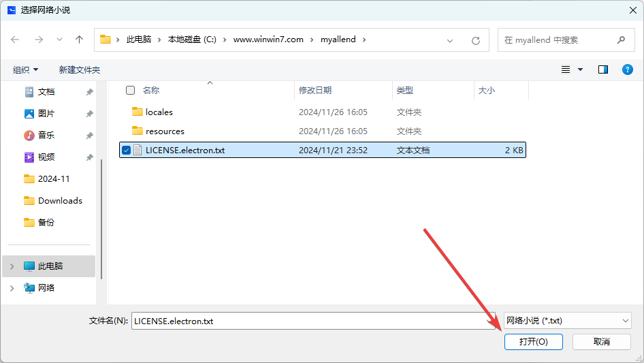
Task: Sort by 修改日期 column header
Action: point(315,90)
